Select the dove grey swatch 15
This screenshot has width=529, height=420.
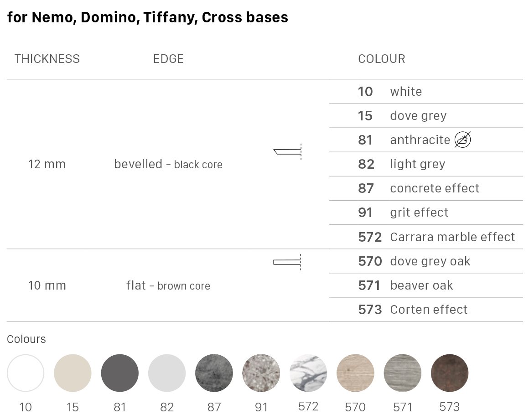coord(73,373)
